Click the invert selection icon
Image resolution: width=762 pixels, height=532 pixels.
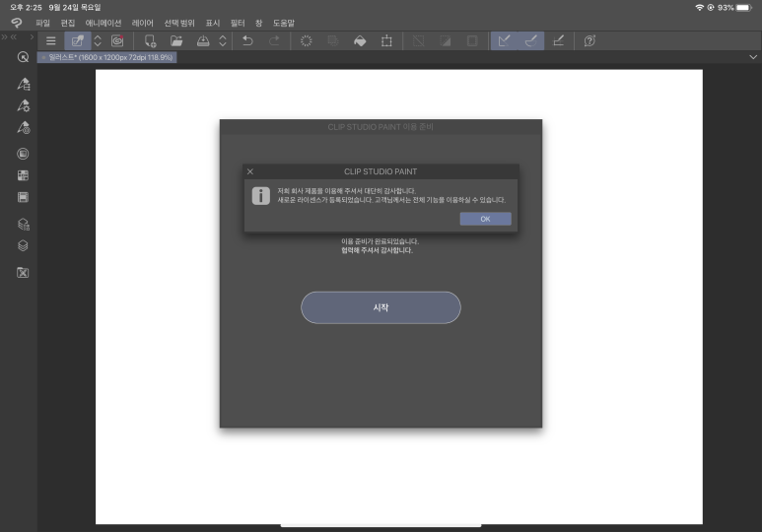446,40
